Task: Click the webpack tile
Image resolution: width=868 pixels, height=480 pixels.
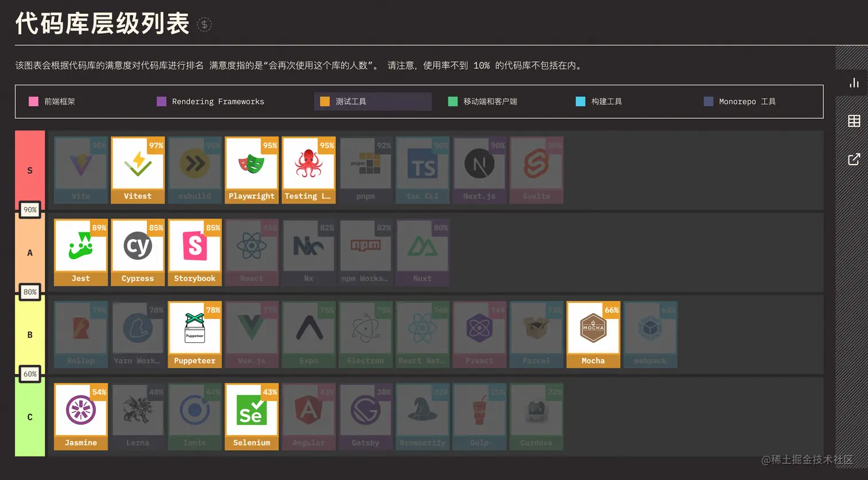Action: pos(650,334)
